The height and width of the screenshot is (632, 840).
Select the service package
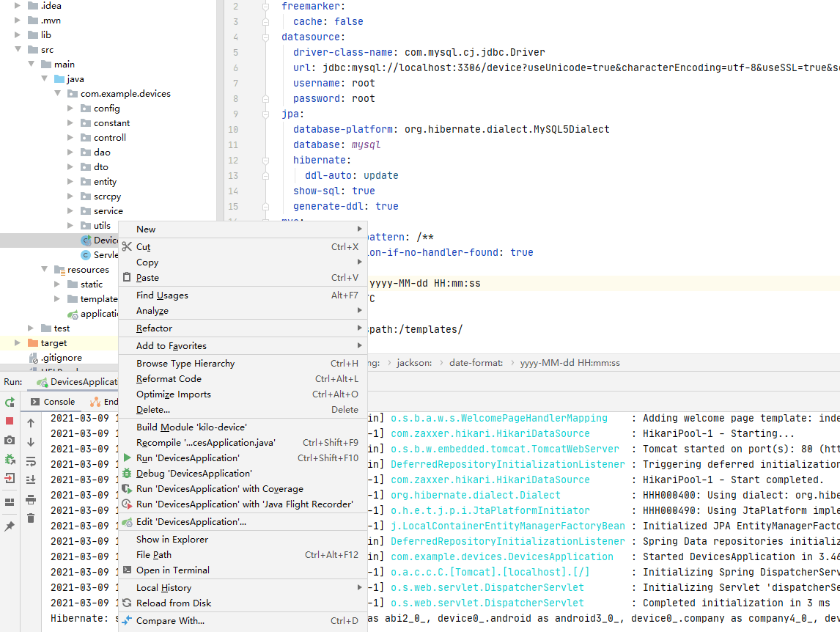pyautogui.click(x=108, y=211)
